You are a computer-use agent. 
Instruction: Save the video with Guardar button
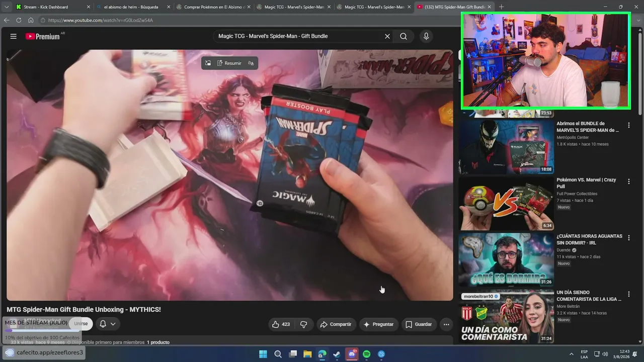pyautogui.click(x=419, y=324)
